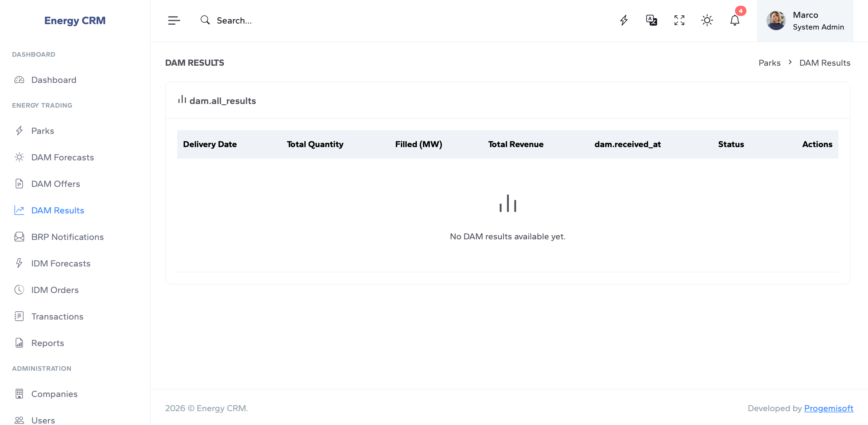Toggle fullscreen mode icon
This screenshot has width=868, height=425.
point(679,20)
